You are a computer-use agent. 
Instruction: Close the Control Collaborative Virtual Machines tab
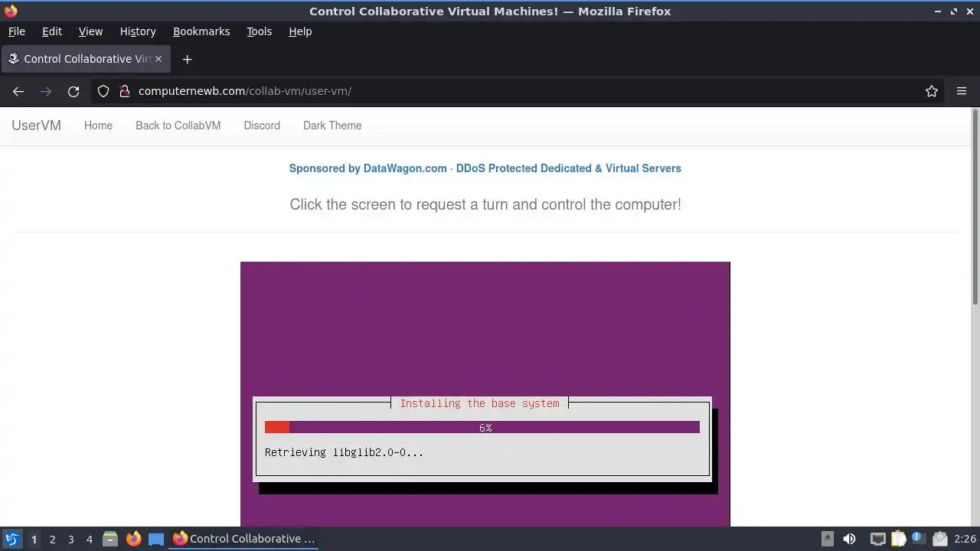pos(159,59)
